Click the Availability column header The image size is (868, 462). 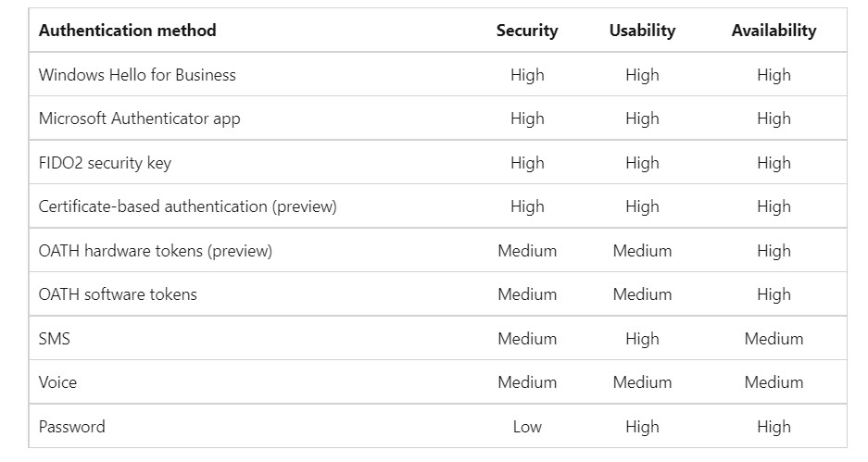click(774, 31)
